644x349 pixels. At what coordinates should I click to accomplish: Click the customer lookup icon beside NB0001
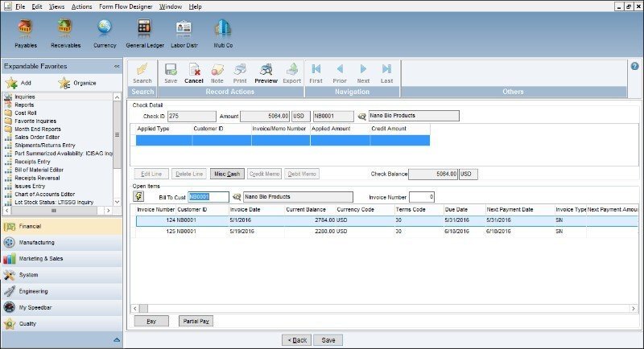click(x=361, y=116)
